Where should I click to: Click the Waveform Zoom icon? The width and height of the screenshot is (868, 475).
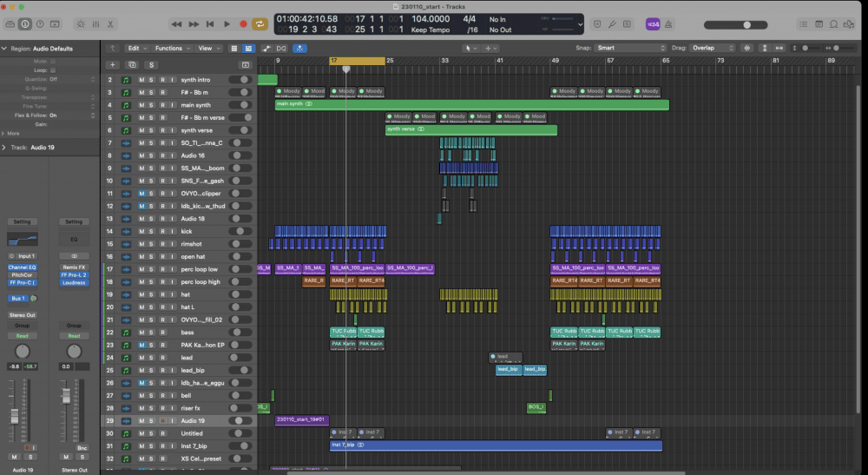point(746,48)
